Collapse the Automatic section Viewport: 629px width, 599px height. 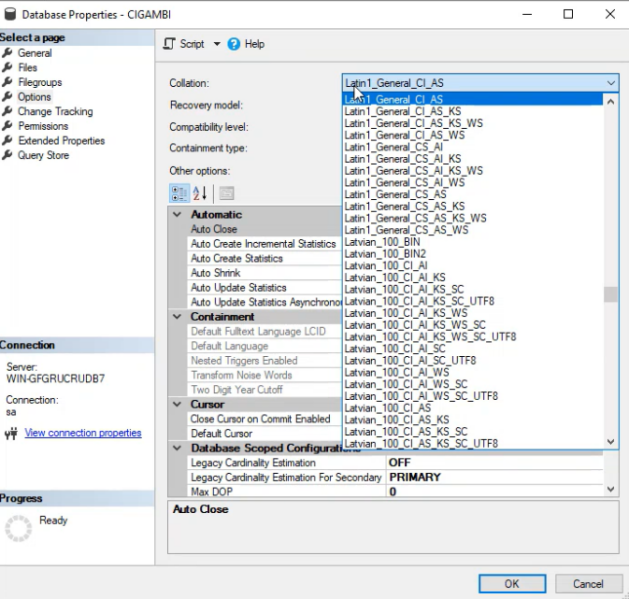tap(177, 215)
